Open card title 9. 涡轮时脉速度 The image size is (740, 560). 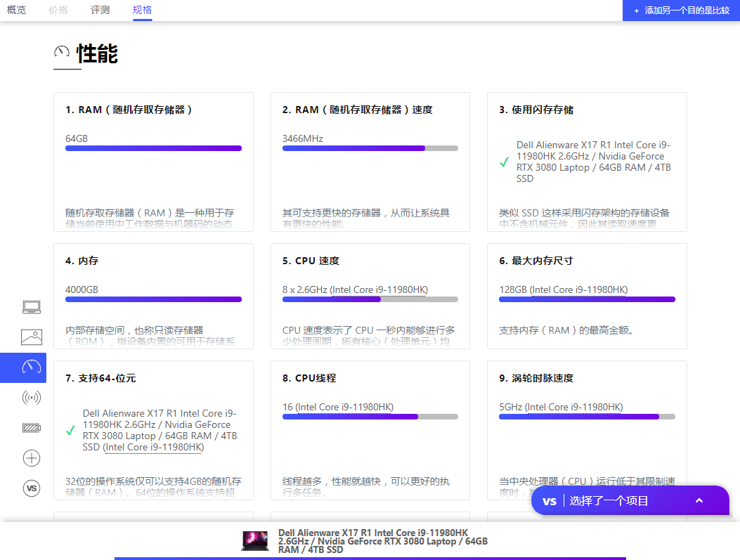(536, 378)
